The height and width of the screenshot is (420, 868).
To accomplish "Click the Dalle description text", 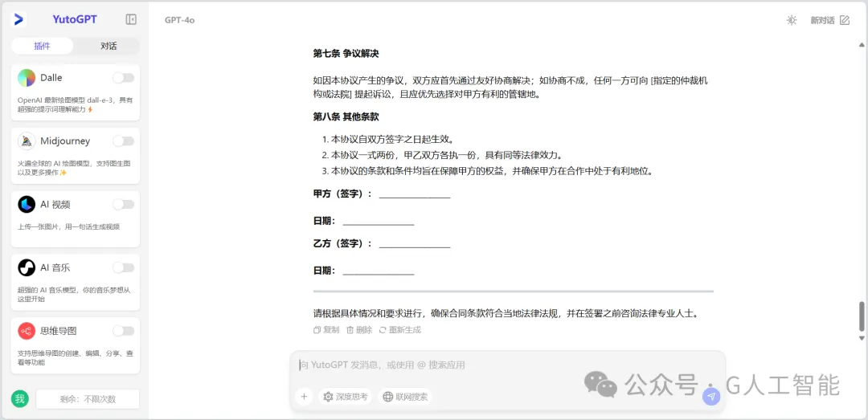I will 75,104.
